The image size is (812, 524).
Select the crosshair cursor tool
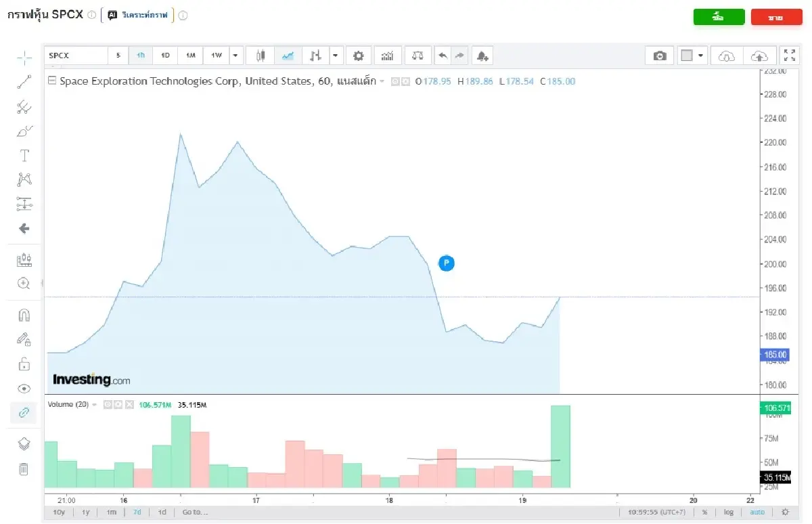tap(24, 58)
